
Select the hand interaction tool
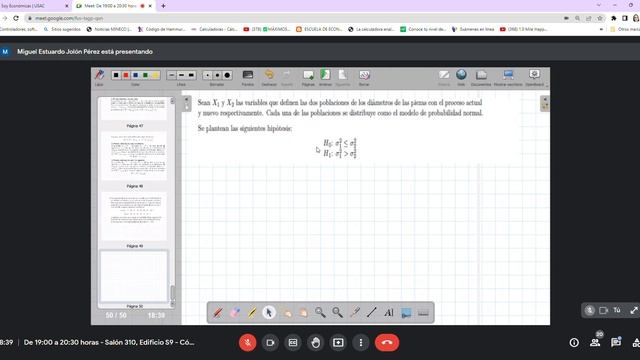287,313
